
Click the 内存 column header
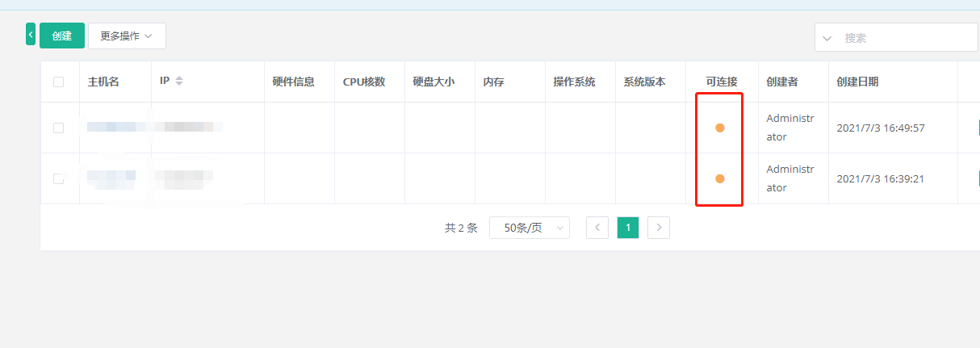click(493, 82)
